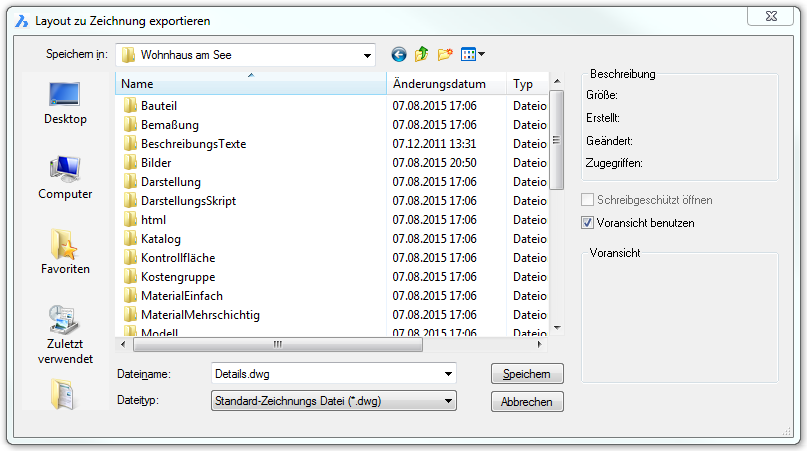Select Computer in places sidebar
The image size is (807, 451).
tap(65, 178)
